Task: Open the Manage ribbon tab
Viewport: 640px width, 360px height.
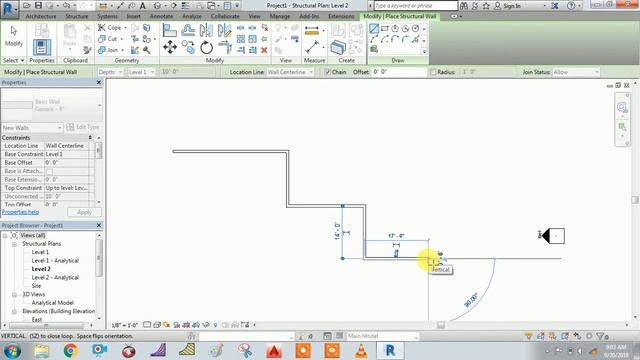Action: [x=280, y=16]
